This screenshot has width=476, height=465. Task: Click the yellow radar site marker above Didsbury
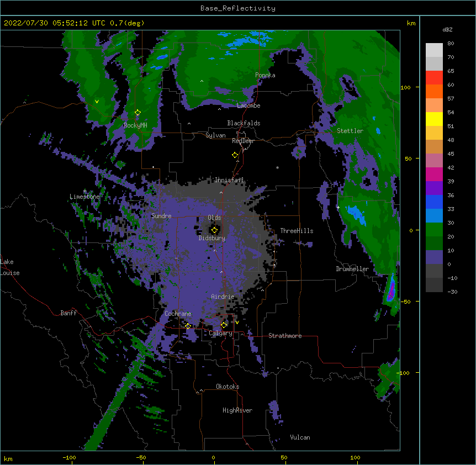pyautogui.click(x=214, y=230)
